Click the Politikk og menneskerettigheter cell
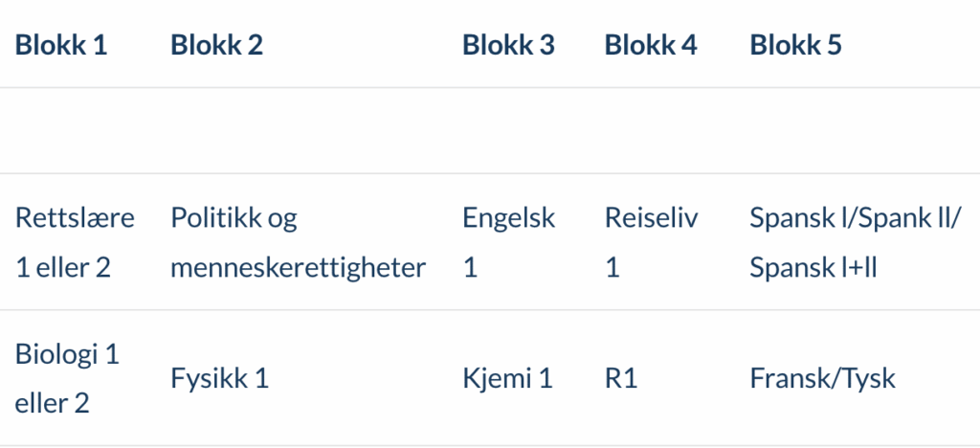The height and width of the screenshot is (448, 980). [x=299, y=242]
